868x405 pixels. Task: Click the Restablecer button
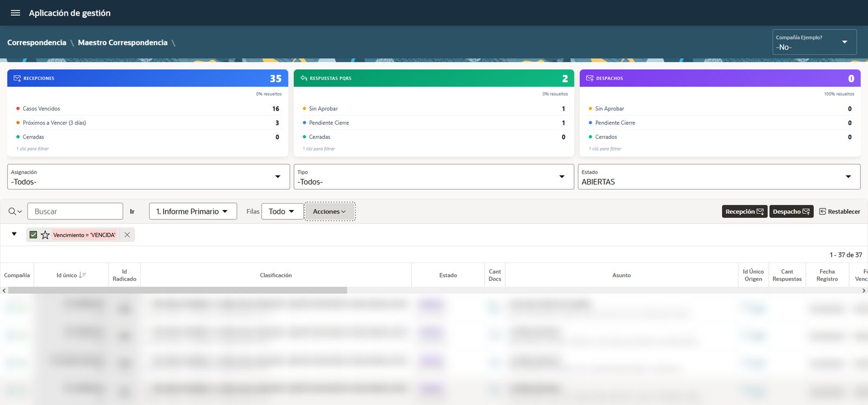840,212
